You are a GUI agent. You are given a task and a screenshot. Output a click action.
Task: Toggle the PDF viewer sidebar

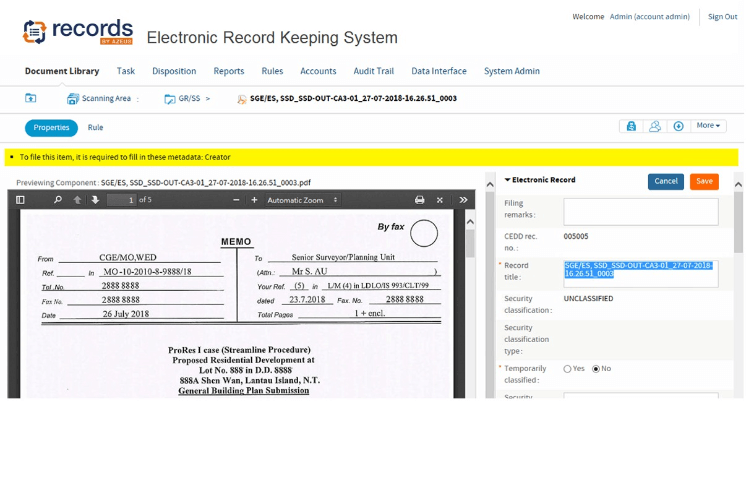pyautogui.click(x=20, y=200)
